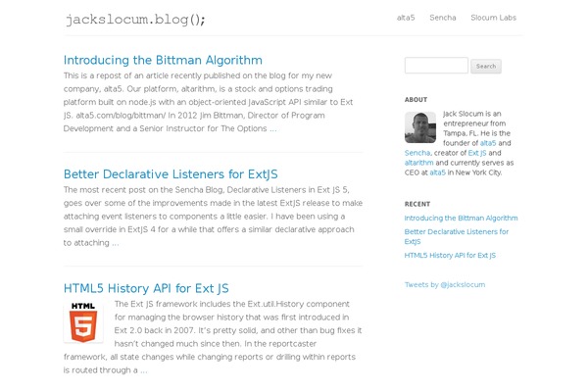Open Tweets by @jackslocum link
588x392 pixels.
point(445,285)
